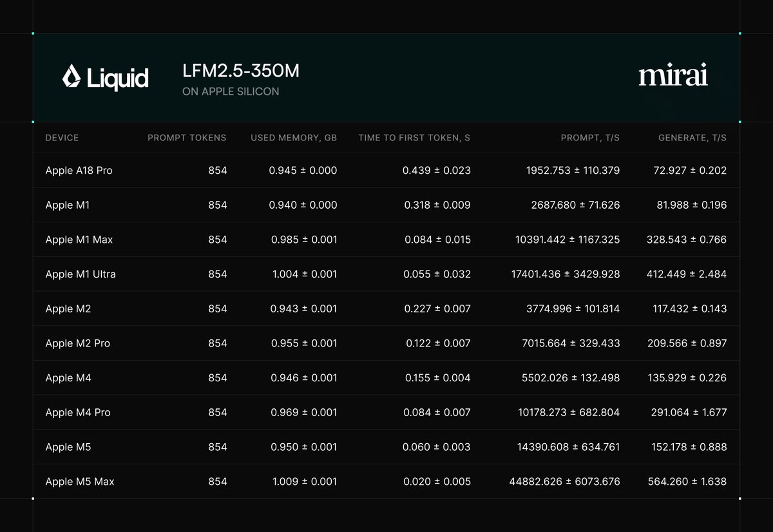The image size is (773, 532).
Task: Click the 412.449 ± 2.484 generate speed
Action: click(687, 274)
